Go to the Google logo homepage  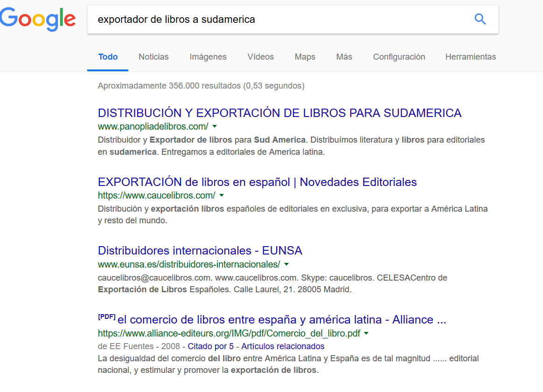pyautogui.click(x=38, y=20)
